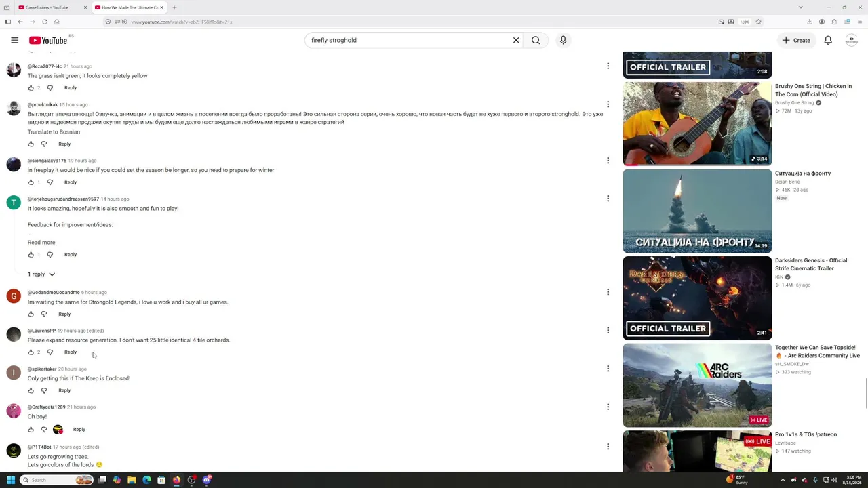Open the browser downloads panel

(x=809, y=22)
